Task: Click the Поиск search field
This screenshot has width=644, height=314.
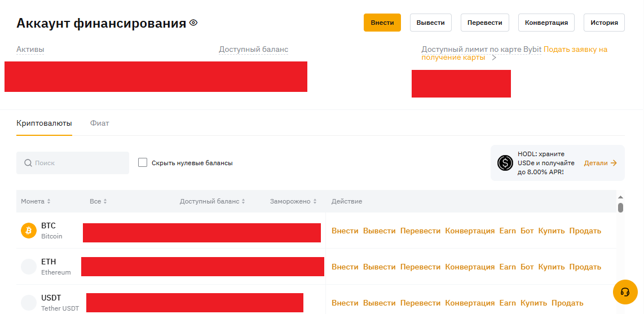Action: click(x=73, y=163)
